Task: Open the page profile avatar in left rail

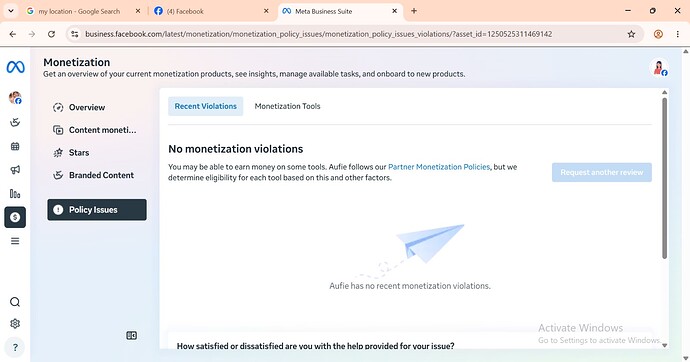Action: click(x=15, y=98)
